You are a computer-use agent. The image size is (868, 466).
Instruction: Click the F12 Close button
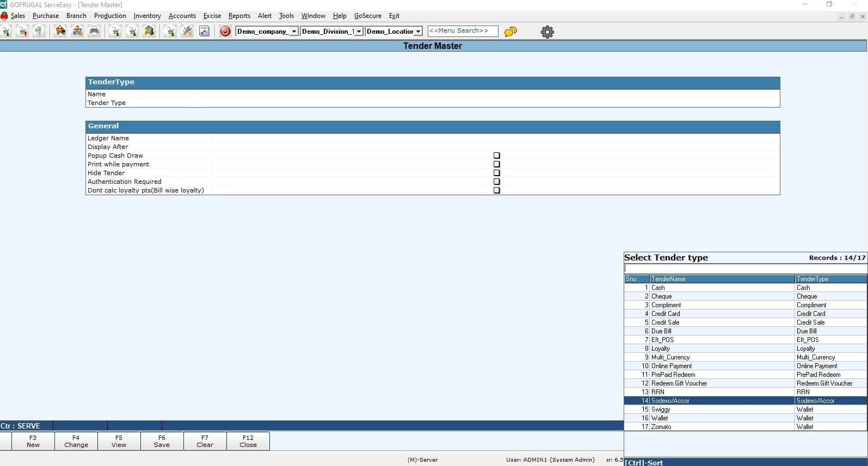(x=248, y=441)
